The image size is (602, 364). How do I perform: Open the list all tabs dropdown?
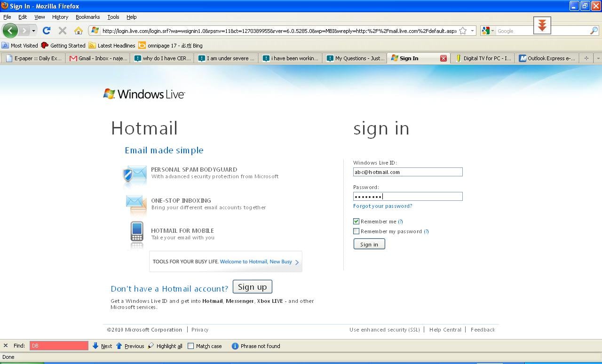click(x=598, y=58)
